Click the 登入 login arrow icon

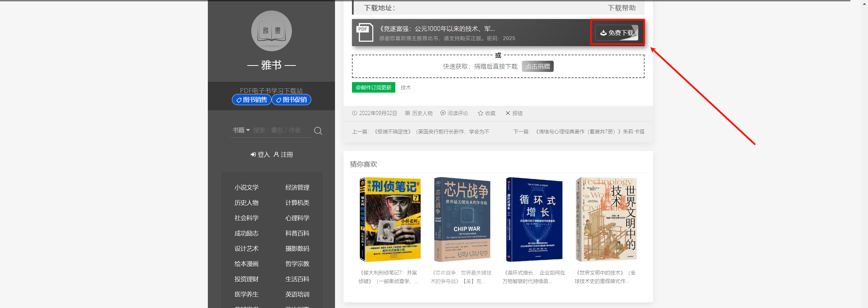point(253,155)
